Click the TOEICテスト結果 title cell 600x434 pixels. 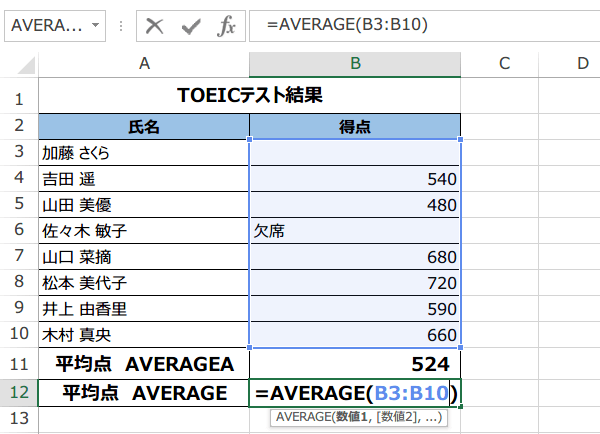(x=249, y=95)
